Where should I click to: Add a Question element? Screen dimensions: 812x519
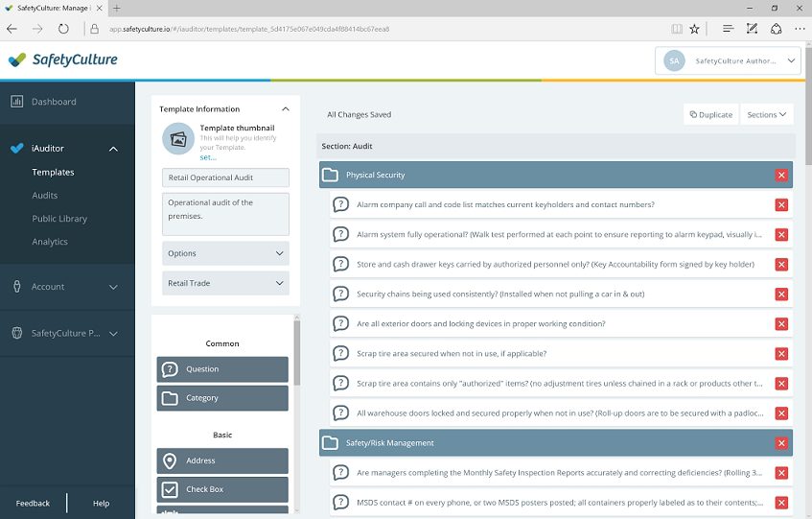point(222,369)
